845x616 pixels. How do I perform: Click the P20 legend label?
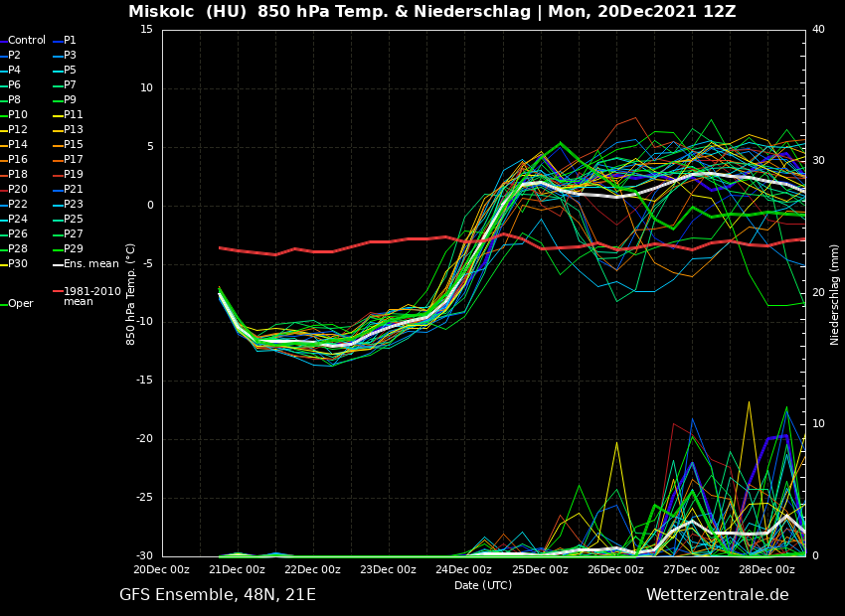[18, 190]
